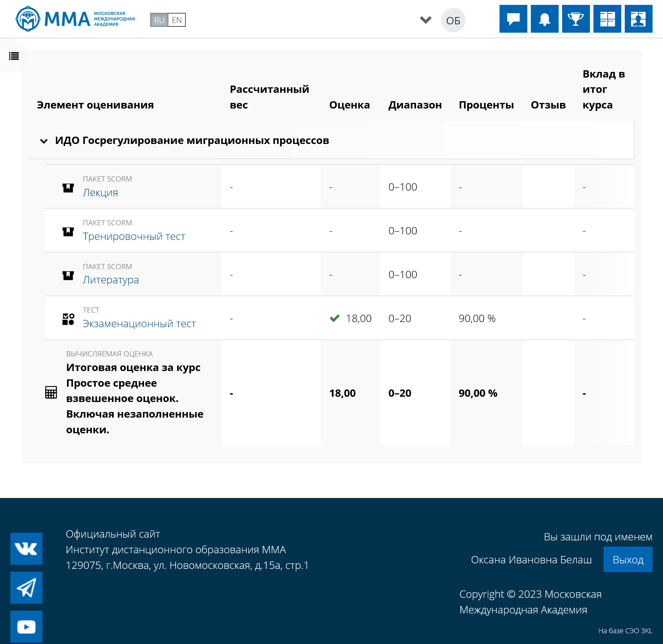This screenshot has height=644, width=663.
Task: Open the user profile card icon
Action: pos(638,19)
